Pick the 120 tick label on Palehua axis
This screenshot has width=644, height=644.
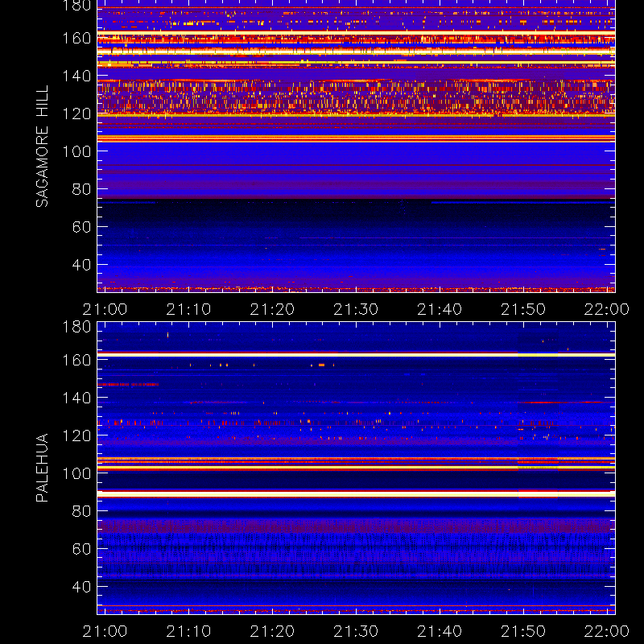tap(76, 436)
